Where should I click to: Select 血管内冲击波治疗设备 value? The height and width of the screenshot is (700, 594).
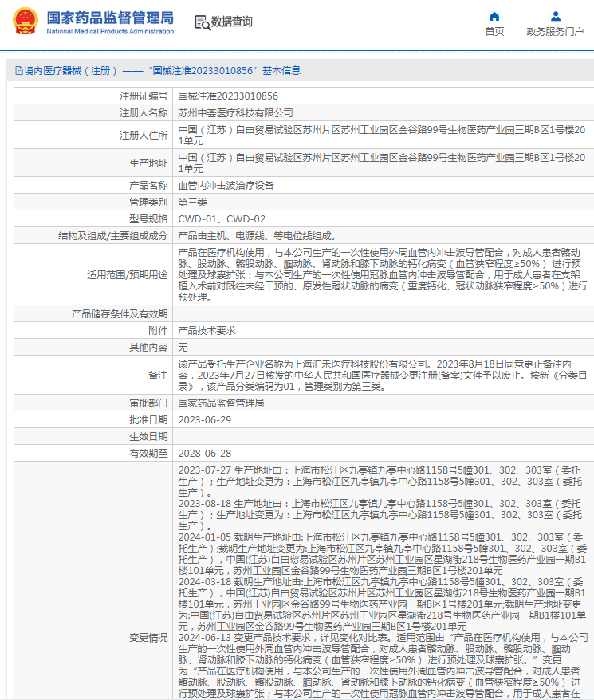[x=226, y=185]
